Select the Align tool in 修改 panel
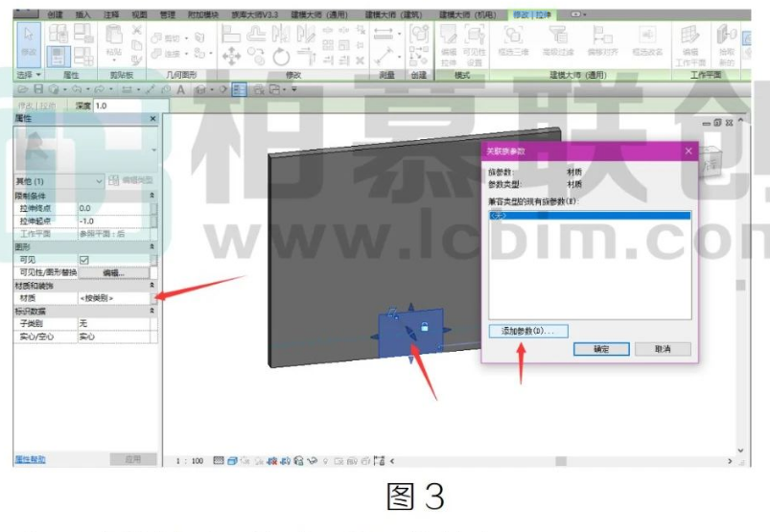Viewport: 770px width, 532px height. (231, 34)
